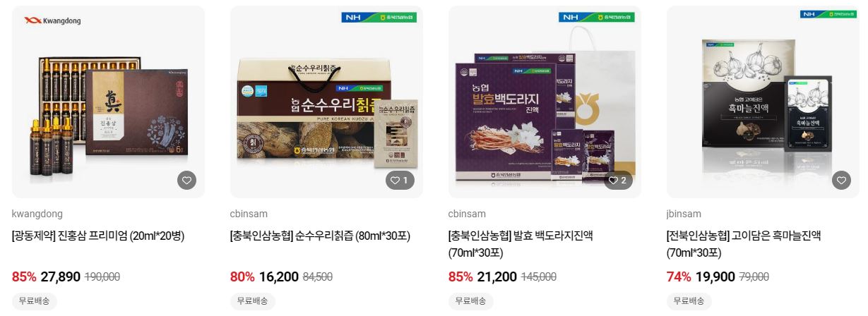
Task: Open the 순수우리칡즙 box product image
Action: 327,102
